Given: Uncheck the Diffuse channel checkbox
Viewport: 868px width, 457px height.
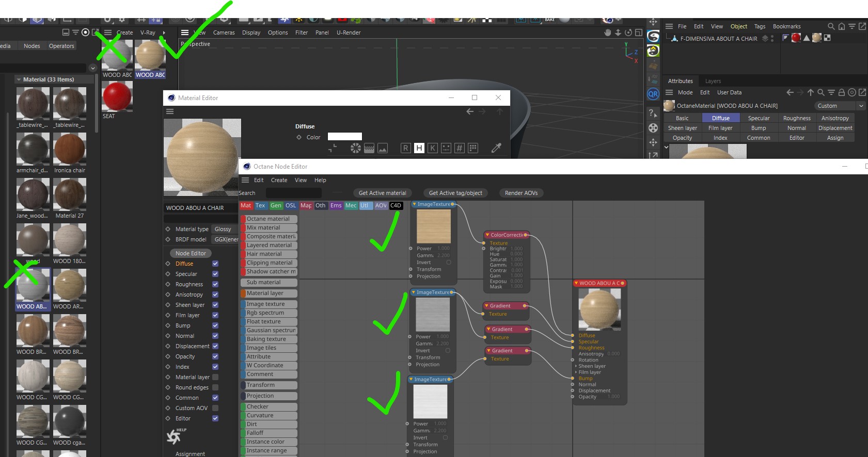Looking at the screenshot, I should click(x=215, y=264).
